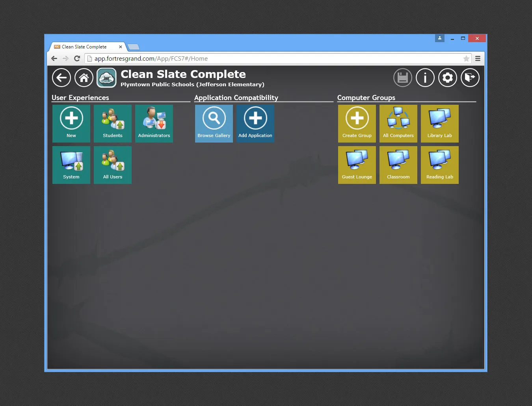This screenshot has height=406, width=532.
Task: Open the Students user experience tile
Action: pyautogui.click(x=113, y=124)
